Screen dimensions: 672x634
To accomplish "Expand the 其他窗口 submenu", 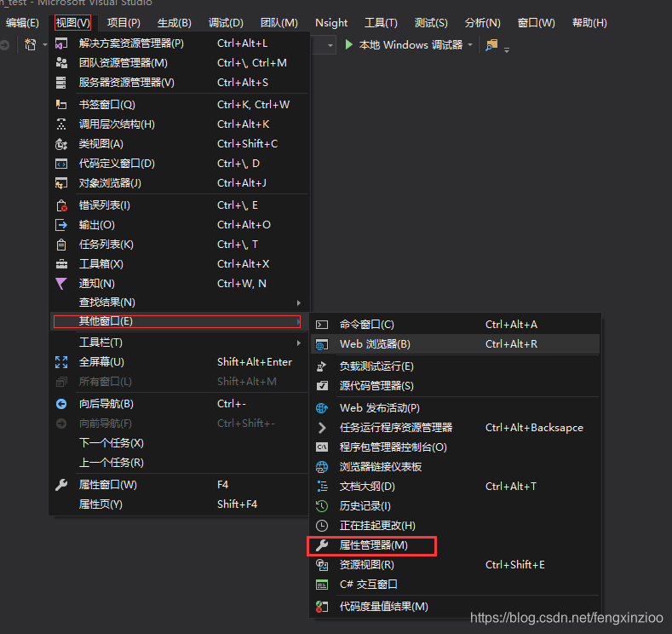I will click(298, 321).
